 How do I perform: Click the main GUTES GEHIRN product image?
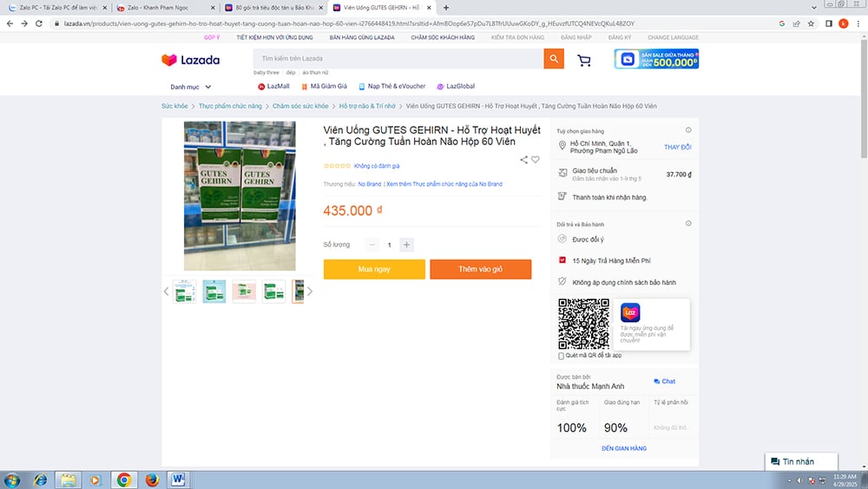coord(240,196)
